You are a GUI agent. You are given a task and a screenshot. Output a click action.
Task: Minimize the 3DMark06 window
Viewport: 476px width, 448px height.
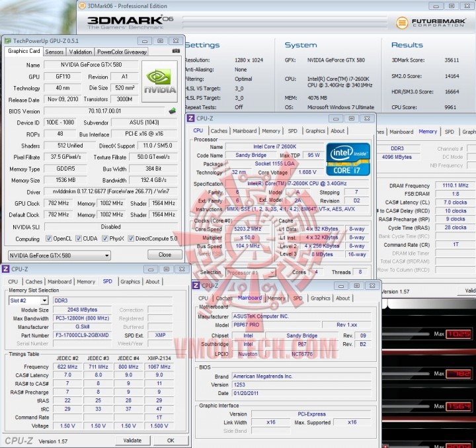[436, 6]
